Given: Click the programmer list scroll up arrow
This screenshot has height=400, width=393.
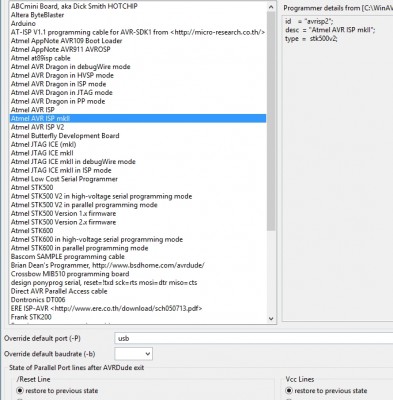Looking at the screenshot, I should [x=271, y=7].
